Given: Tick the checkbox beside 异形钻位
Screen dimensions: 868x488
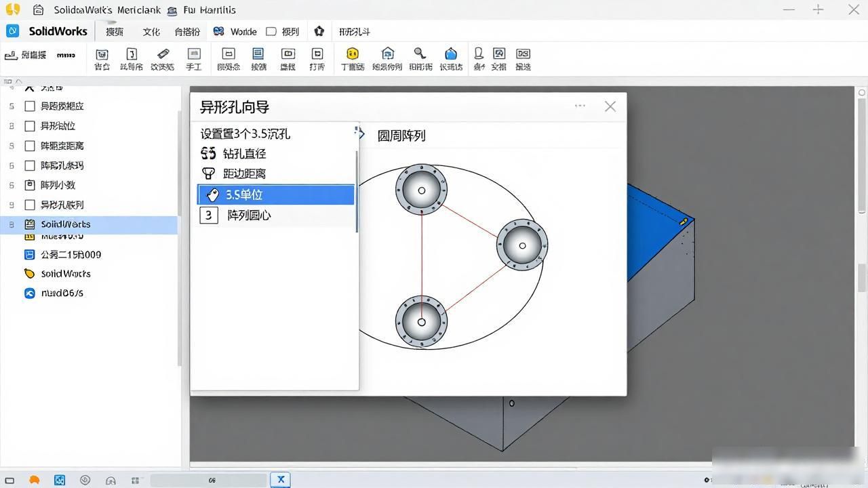Looking at the screenshot, I should [30, 126].
